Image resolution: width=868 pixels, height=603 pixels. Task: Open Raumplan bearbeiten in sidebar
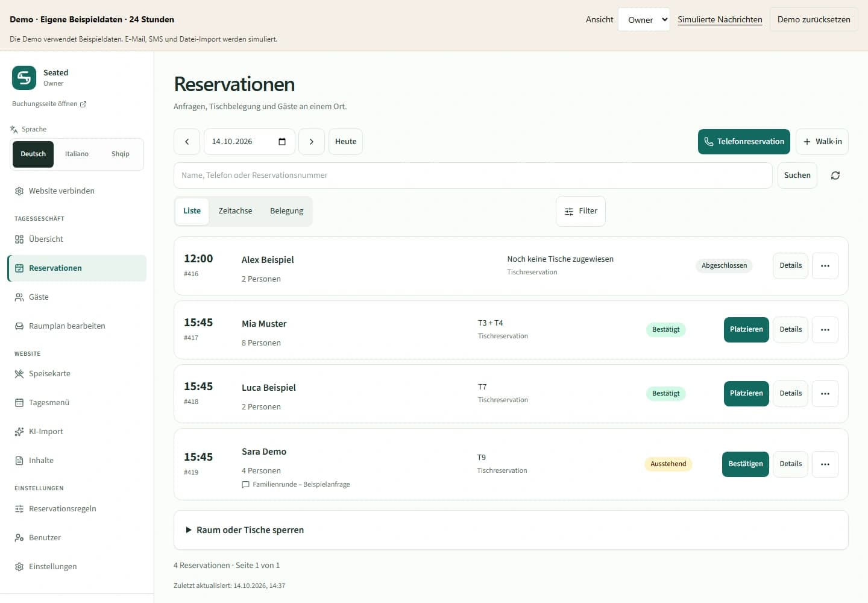77,326
